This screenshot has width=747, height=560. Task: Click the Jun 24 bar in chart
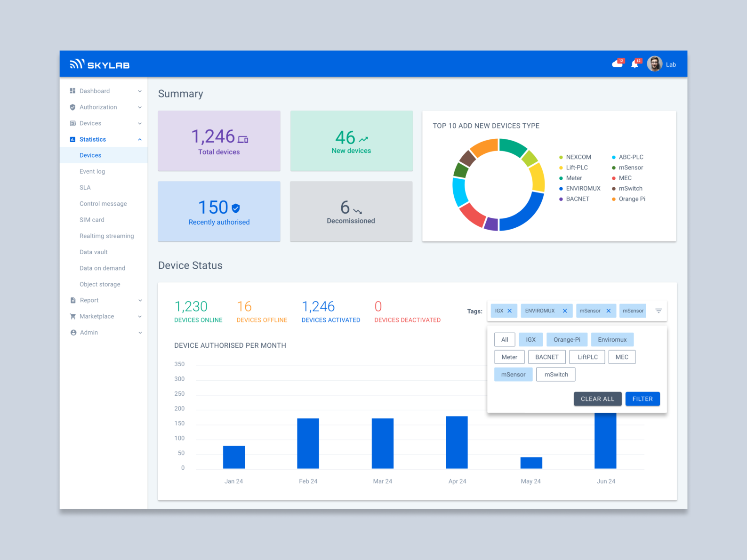coord(605,440)
